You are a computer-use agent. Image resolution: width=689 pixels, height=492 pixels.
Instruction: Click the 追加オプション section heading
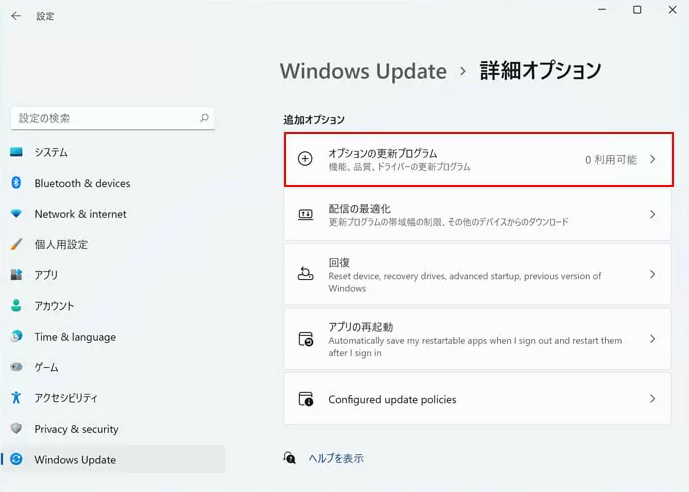(314, 119)
